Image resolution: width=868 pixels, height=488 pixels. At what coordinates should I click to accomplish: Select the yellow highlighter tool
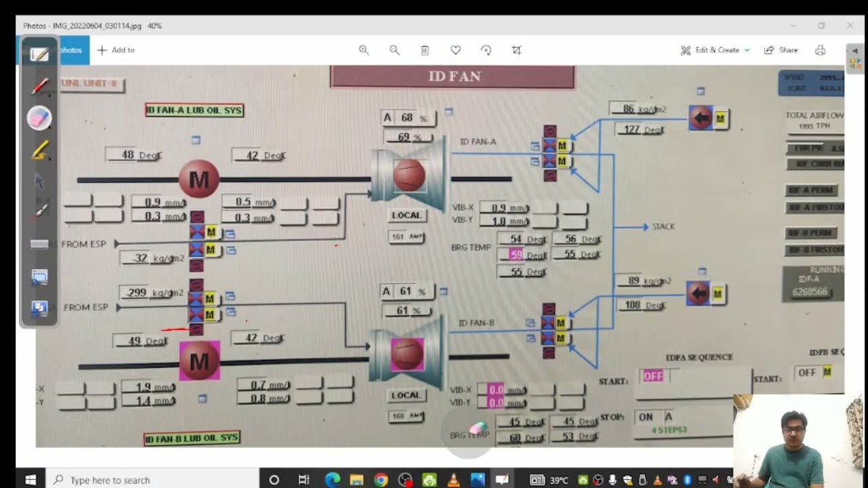coord(39,150)
